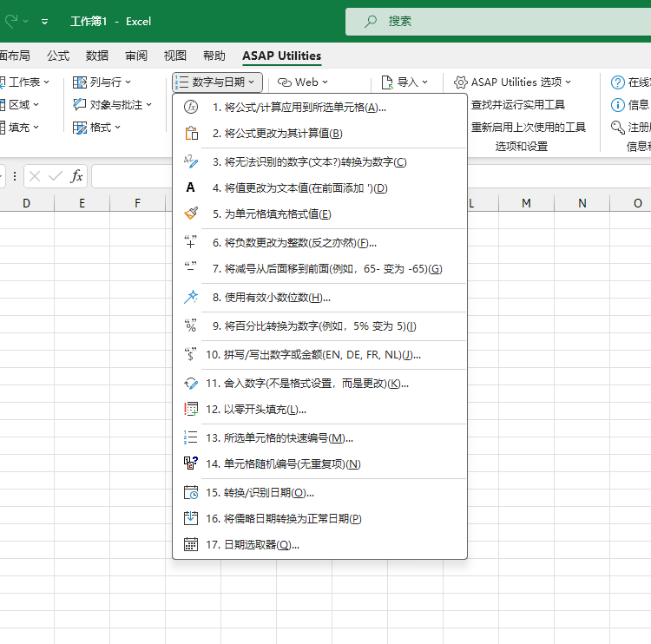Select column O header
Screen dimensions: 651x644
pyautogui.click(x=631, y=203)
